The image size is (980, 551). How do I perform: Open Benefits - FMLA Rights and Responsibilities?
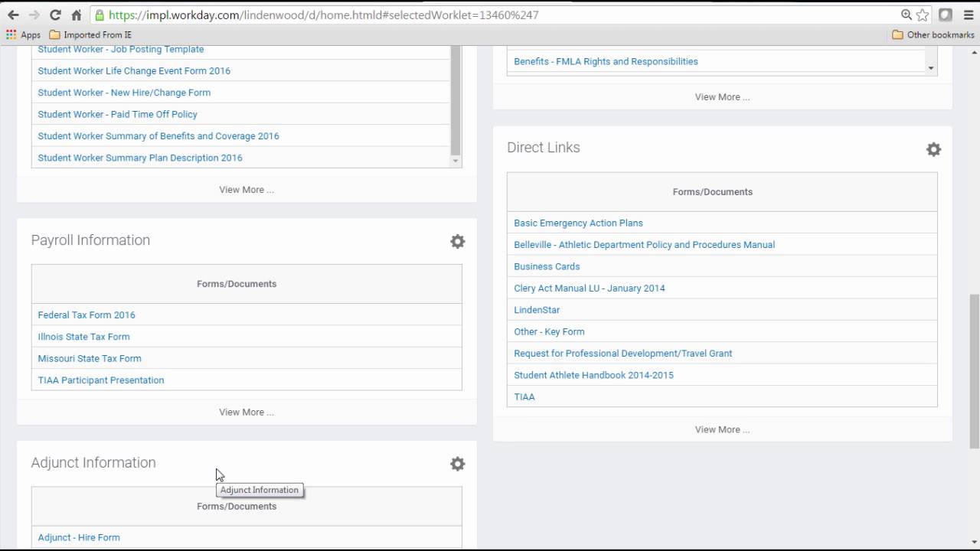[x=606, y=61]
